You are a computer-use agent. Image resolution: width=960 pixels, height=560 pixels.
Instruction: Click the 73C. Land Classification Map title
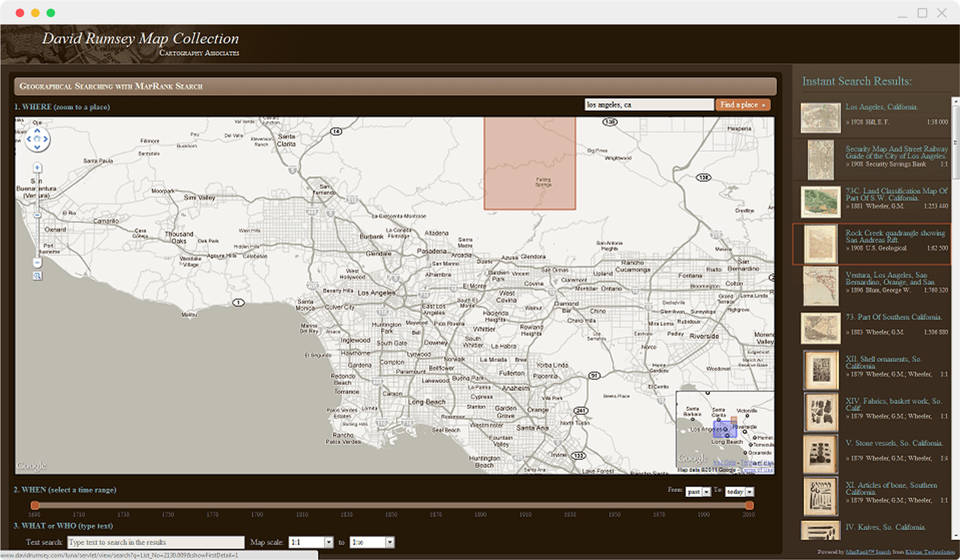tap(896, 194)
